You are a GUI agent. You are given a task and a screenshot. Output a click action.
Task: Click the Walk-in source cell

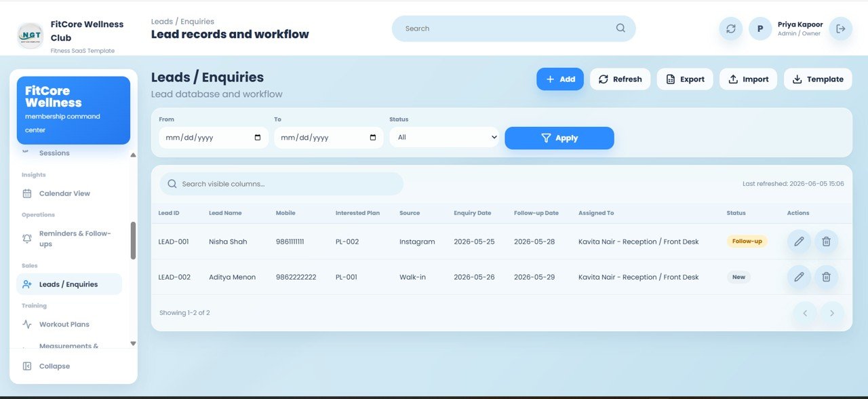[412, 277]
